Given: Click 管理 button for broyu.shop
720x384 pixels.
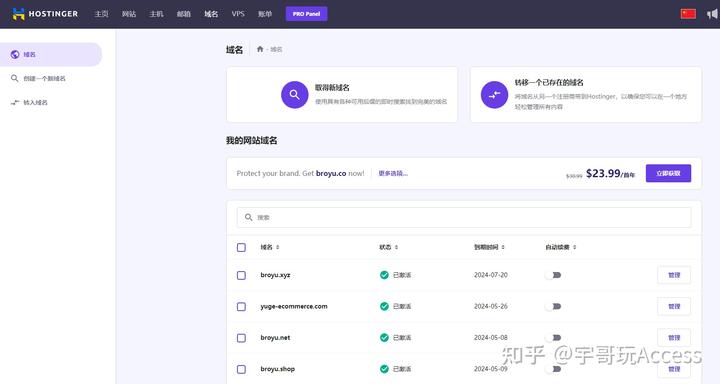Looking at the screenshot, I should (674, 369).
